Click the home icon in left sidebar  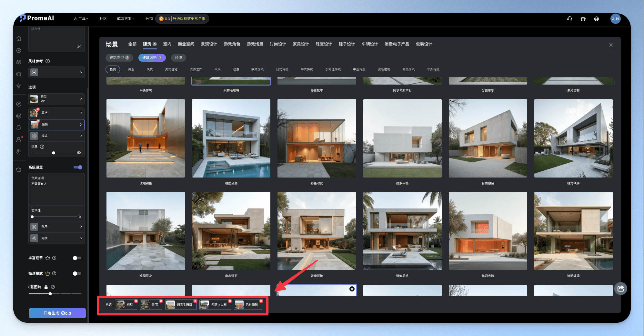coord(19,39)
